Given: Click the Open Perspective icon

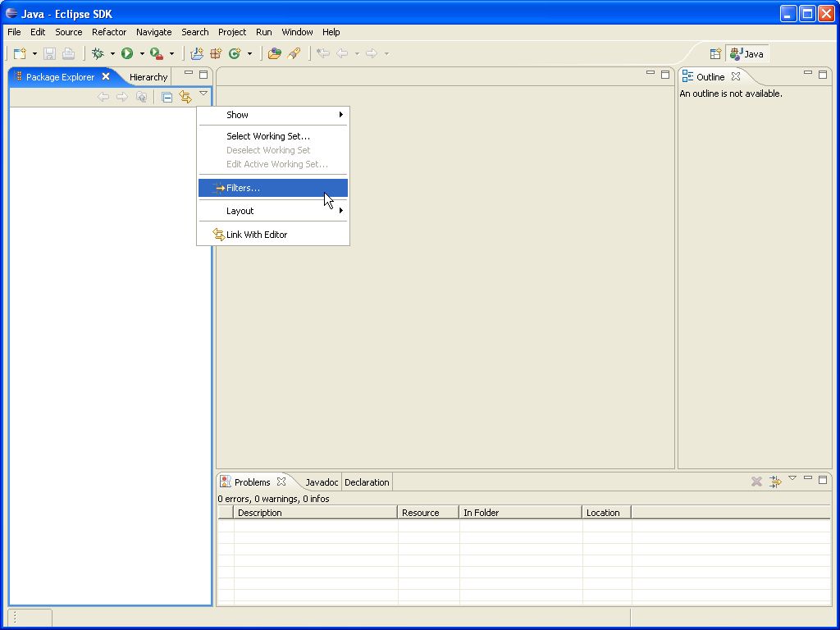Looking at the screenshot, I should pyautogui.click(x=715, y=54).
